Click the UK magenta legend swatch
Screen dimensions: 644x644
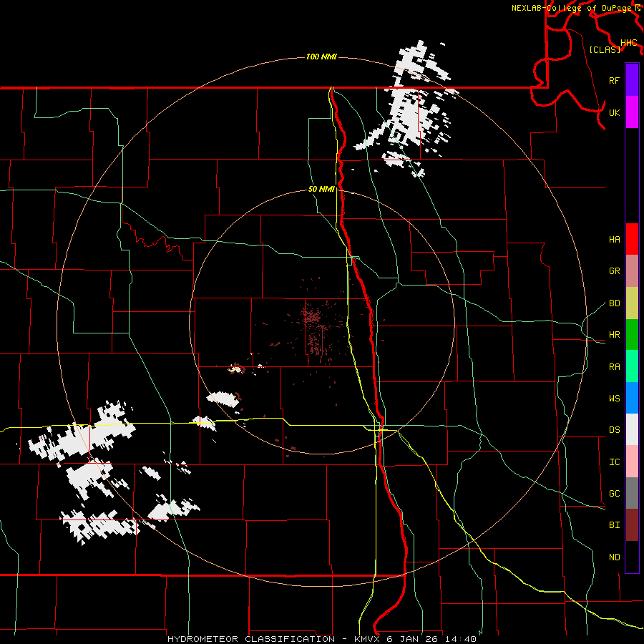pyautogui.click(x=632, y=112)
